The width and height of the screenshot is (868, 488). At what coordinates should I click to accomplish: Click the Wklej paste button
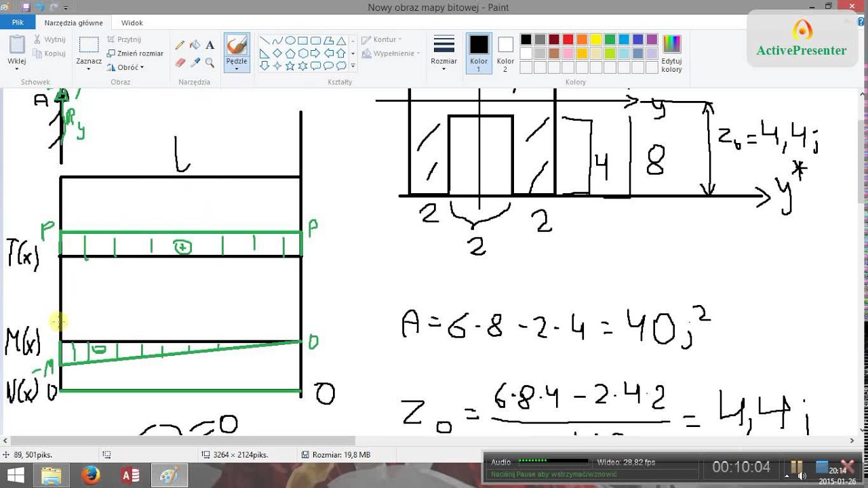tap(17, 45)
